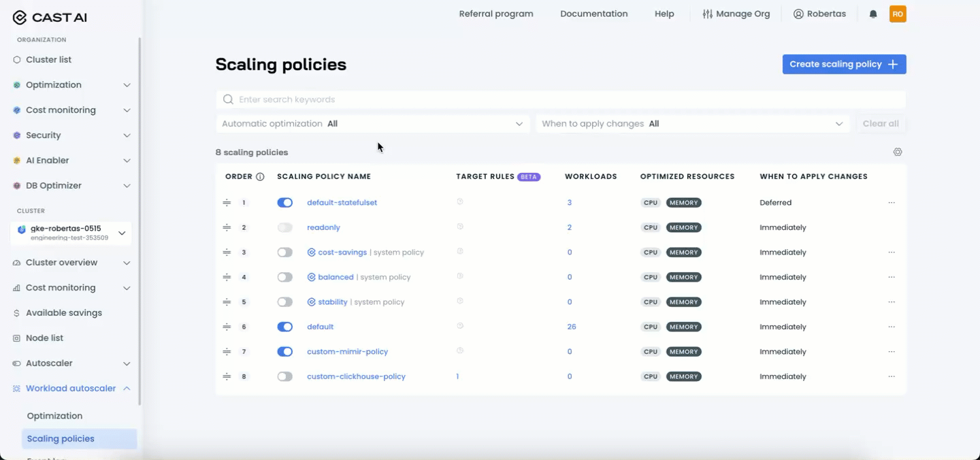The height and width of the screenshot is (460, 980).
Task: Expand Security sidebar section
Action: pyautogui.click(x=71, y=135)
